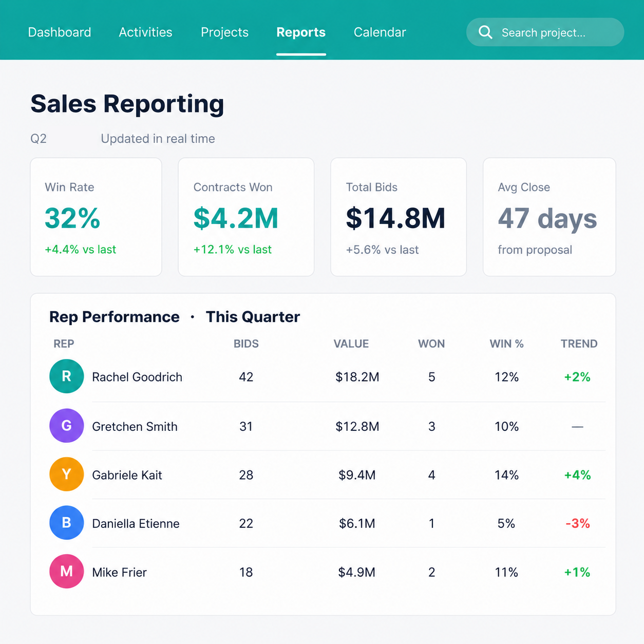Switch to the Projects tab
644x644 pixels.
(x=224, y=32)
